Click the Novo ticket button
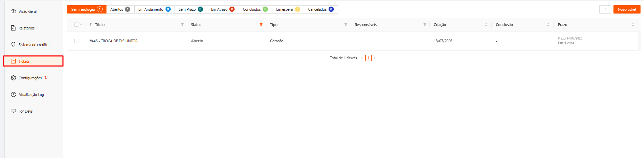Viewport: 644px width, 158px height. click(x=627, y=9)
